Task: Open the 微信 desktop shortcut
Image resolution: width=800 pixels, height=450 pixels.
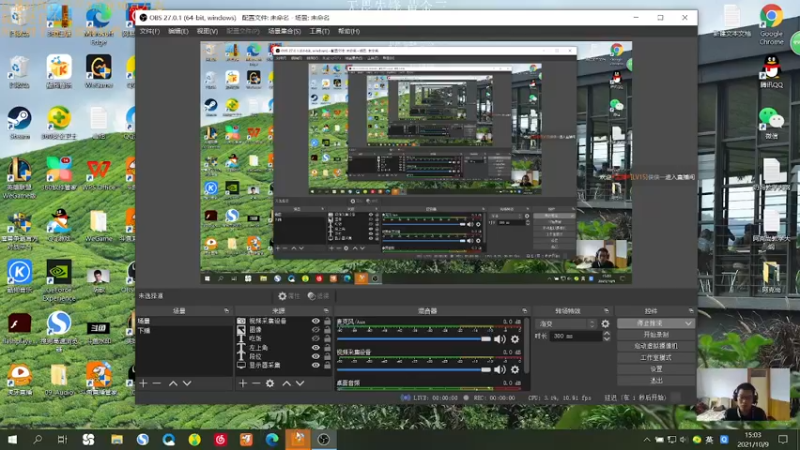Action: point(771,123)
